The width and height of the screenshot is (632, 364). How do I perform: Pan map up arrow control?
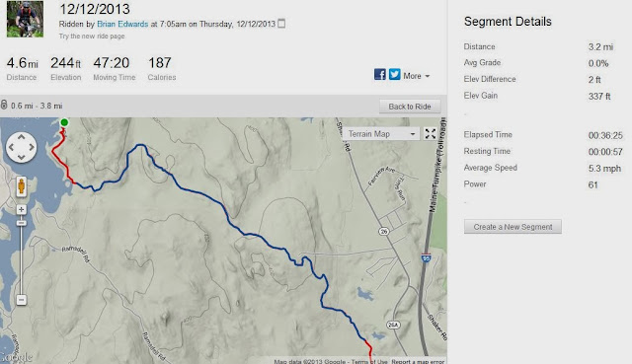(x=22, y=137)
